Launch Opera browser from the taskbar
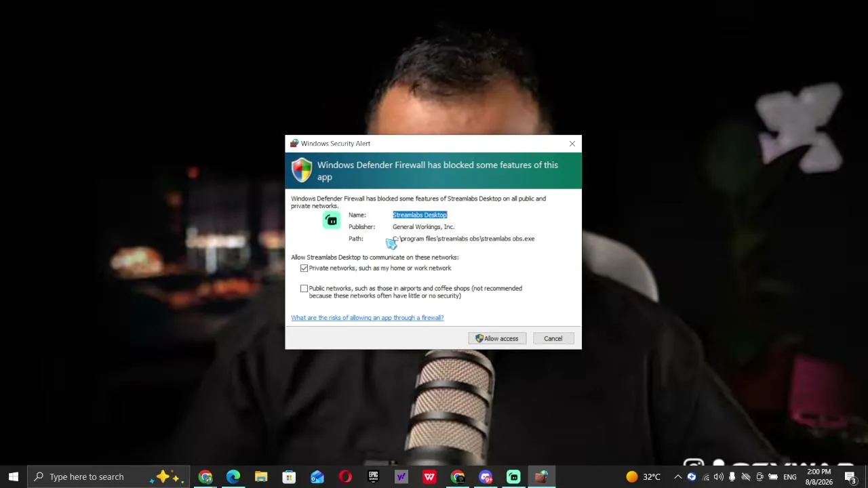This screenshot has width=868, height=488. click(x=345, y=477)
